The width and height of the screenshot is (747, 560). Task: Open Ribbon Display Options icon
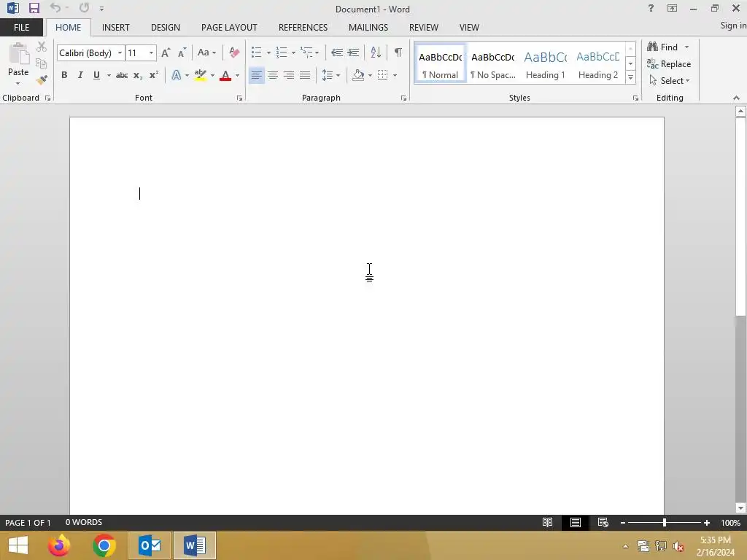click(x=672, y=8)
